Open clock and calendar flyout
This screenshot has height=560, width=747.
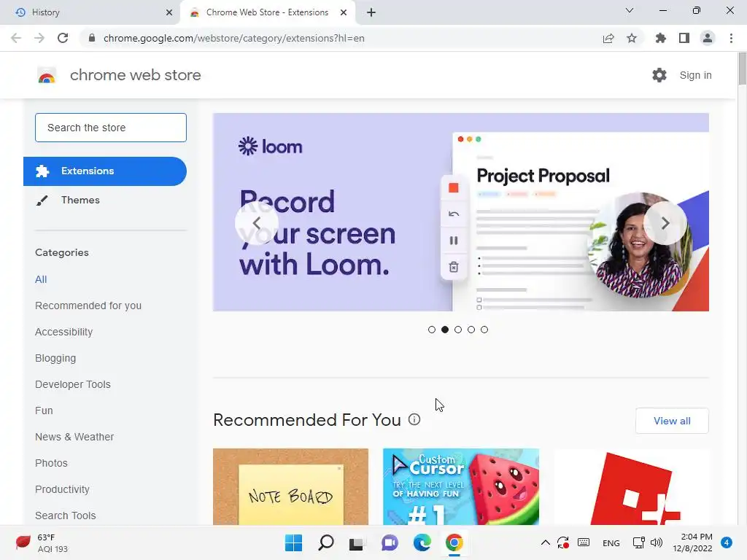(692, 542)
